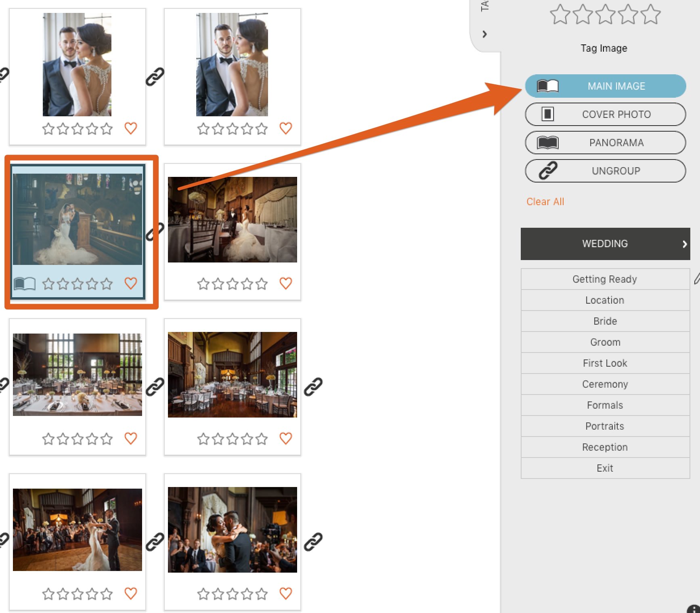Select the second bride and groom portrait thumbnail

tap(232, 65)
